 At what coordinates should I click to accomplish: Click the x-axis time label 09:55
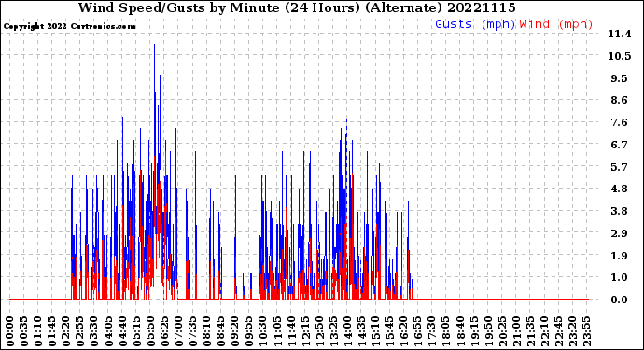248,331
